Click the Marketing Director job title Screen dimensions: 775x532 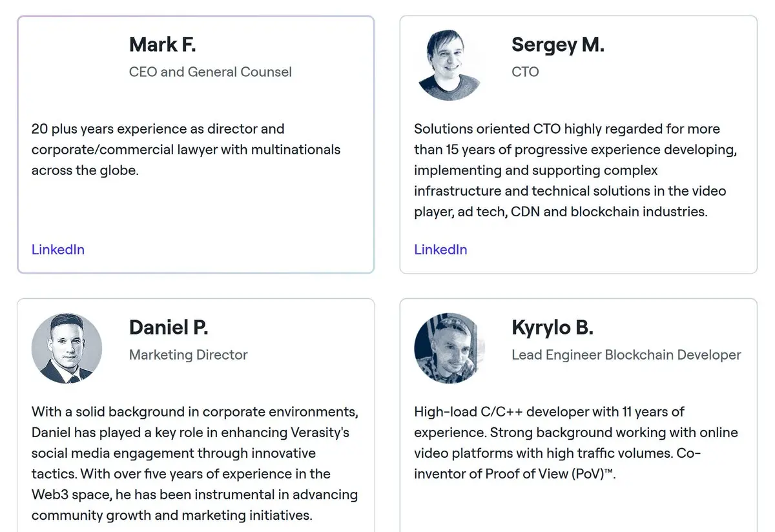tap(189, 354)
